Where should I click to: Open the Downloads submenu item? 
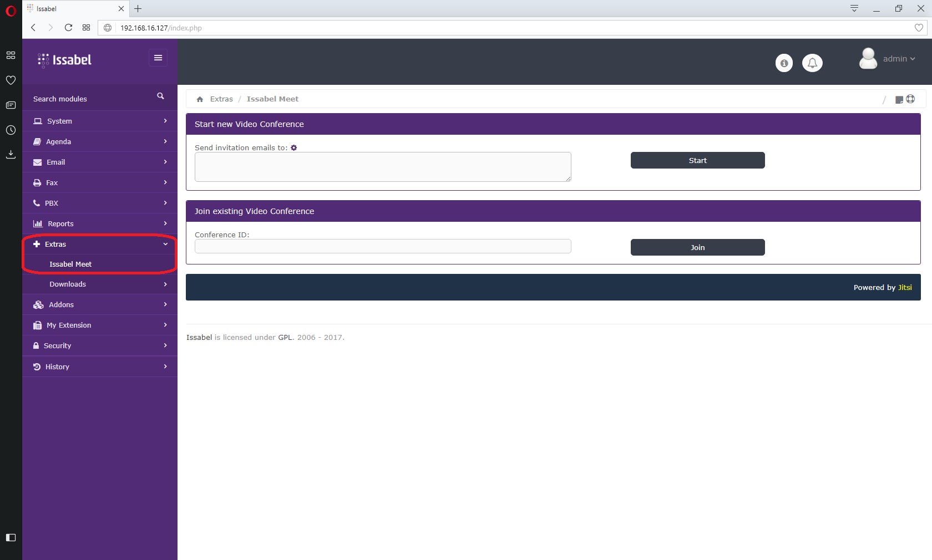tap(68, 284)
